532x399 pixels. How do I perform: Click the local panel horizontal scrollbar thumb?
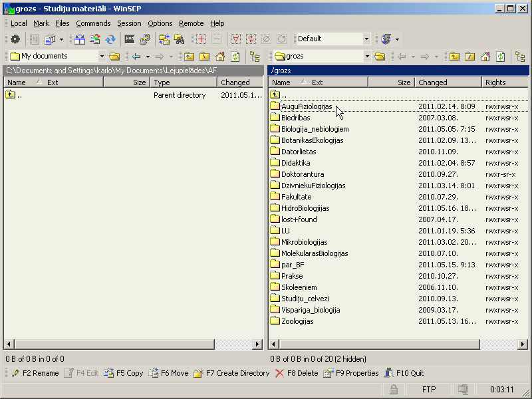tap(114, 344)
